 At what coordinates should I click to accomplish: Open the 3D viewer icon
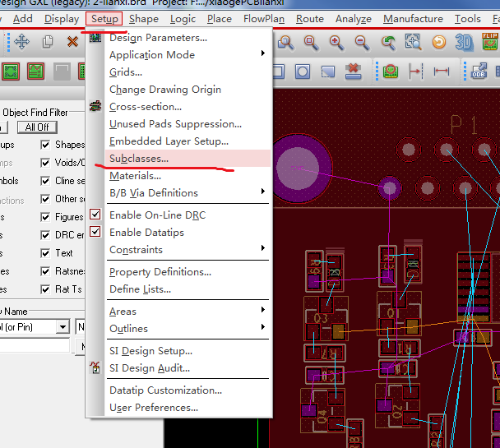point(465,42)
